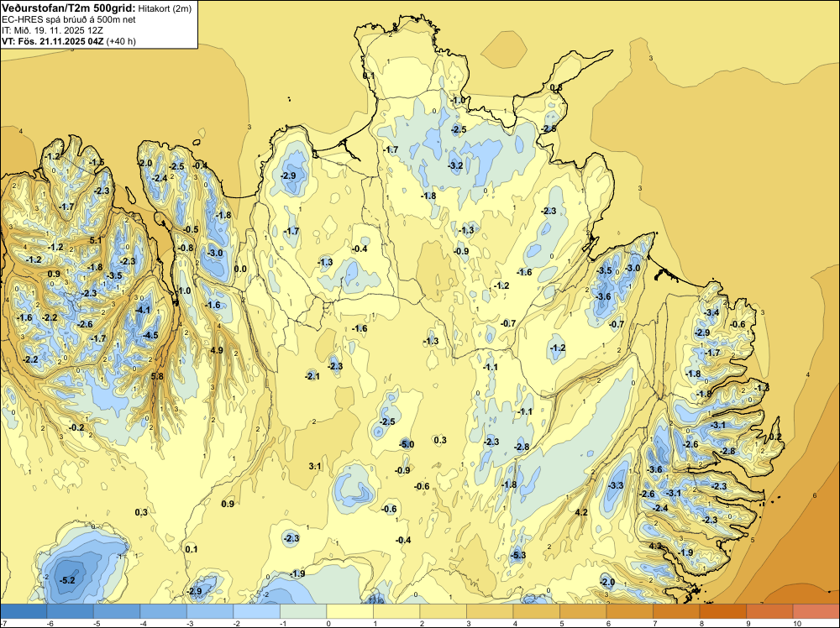Click the valid time "VT: Fös. 21.11.2025 04Z"
The image size is (840, 628).
coord(53,41)
